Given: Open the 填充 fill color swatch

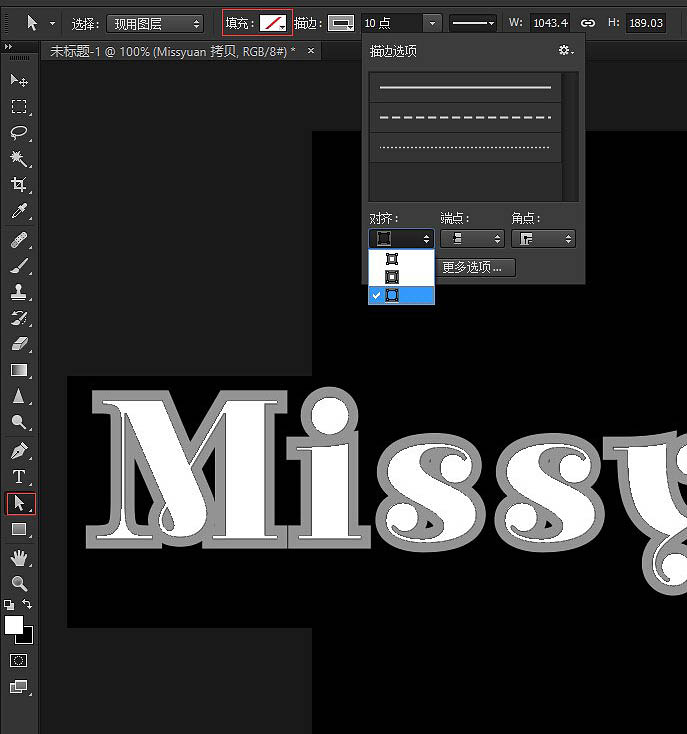Looking at the screenshot, I should coord(273,23).
